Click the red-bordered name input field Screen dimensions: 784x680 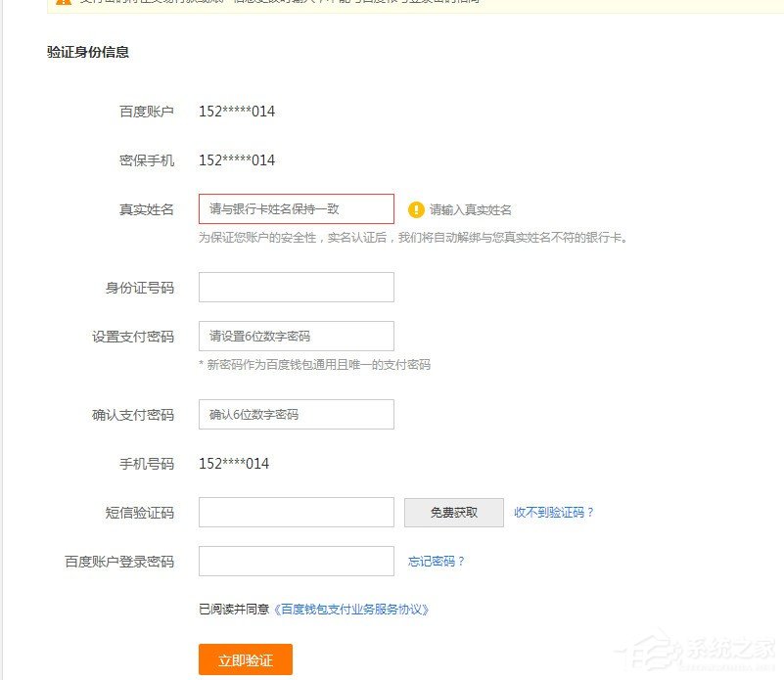click(x=294, y=208)
